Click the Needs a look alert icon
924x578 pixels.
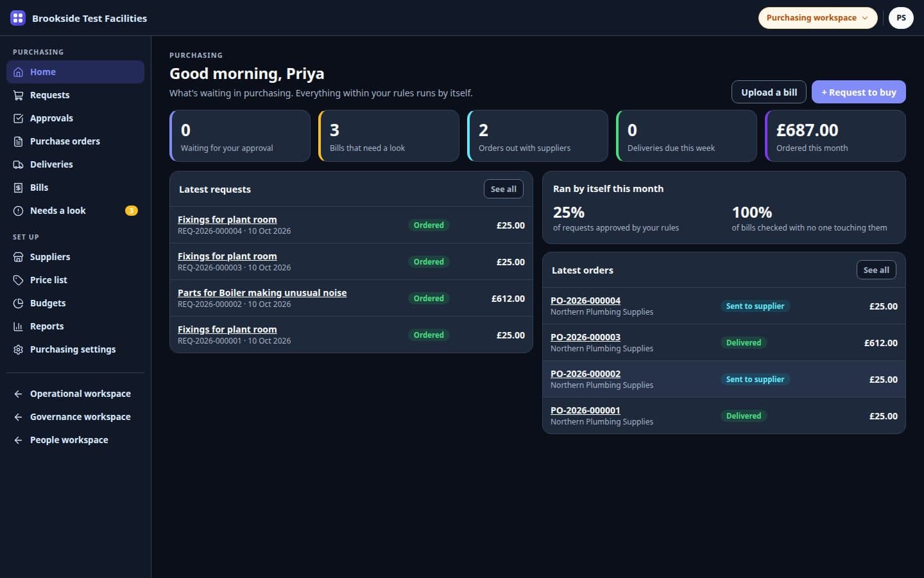tap(19, 211)
